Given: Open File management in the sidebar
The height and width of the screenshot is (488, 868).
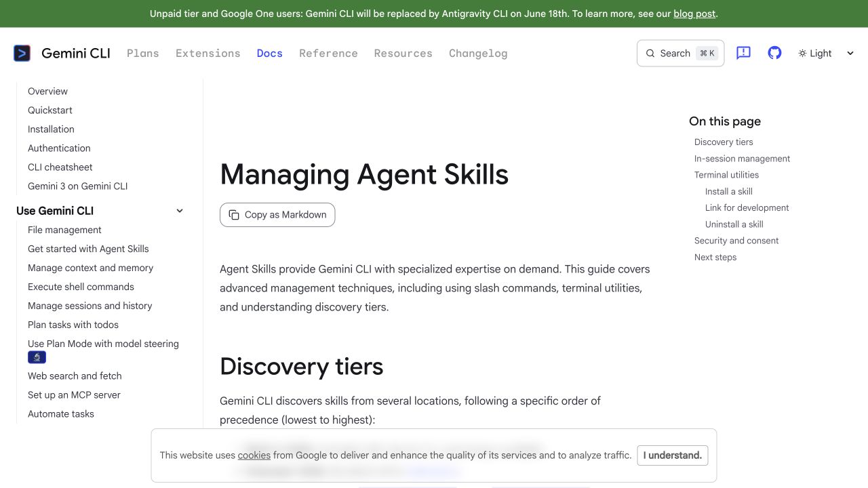Looking at the screenshot, I should (x=64, y=230).
